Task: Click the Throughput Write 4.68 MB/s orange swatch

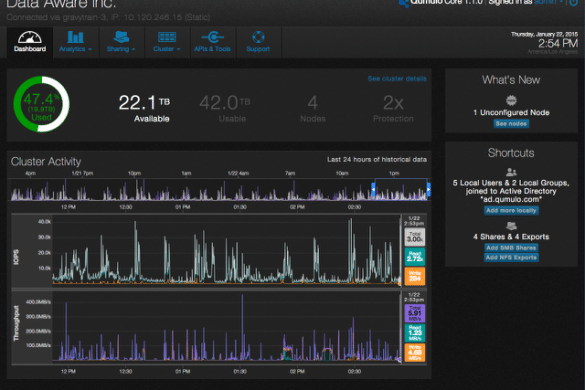Action: (414, 353)
